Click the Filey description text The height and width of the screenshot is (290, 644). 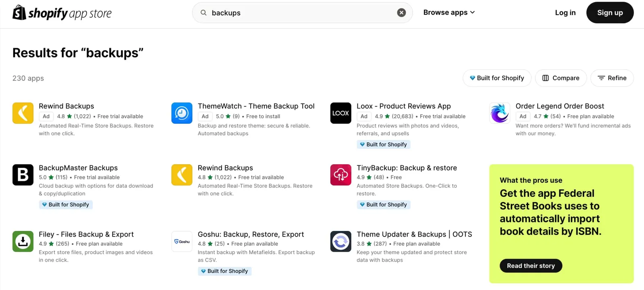pos(96,256)
